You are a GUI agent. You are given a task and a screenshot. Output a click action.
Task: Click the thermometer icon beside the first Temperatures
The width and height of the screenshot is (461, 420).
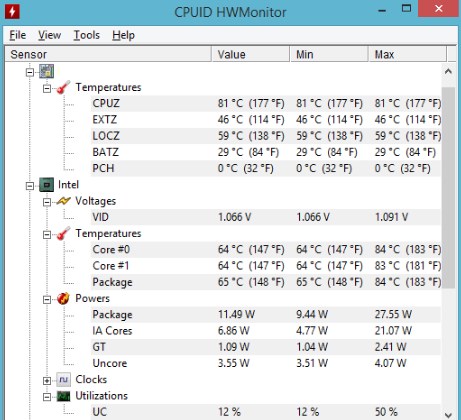pyautogui.click(x=63, y=87)
